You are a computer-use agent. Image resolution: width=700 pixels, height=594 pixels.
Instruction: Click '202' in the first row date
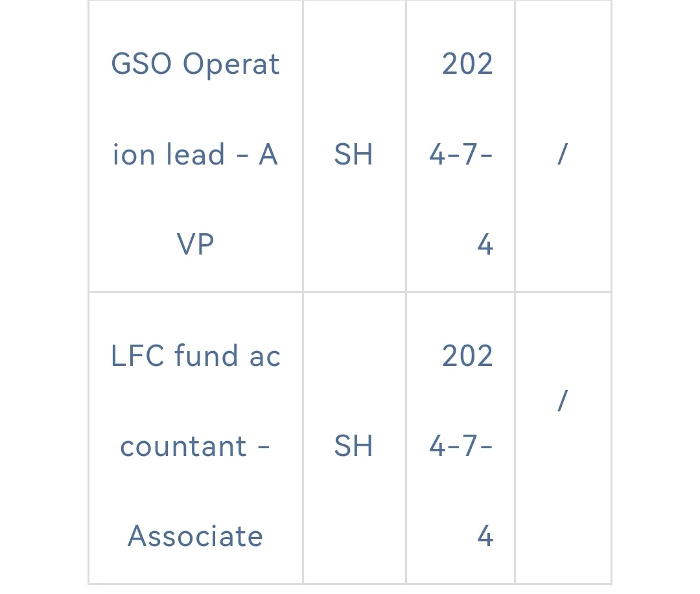click(x=467, y=64)
